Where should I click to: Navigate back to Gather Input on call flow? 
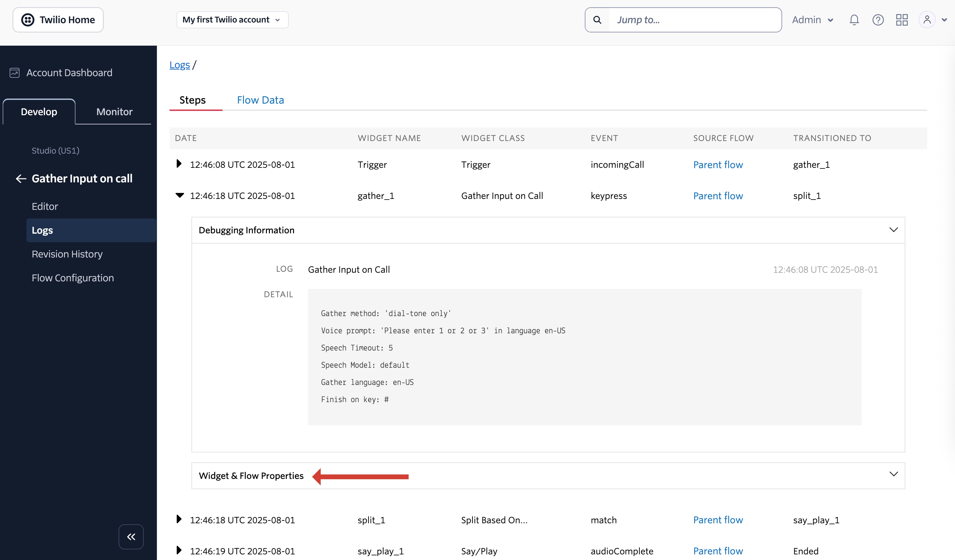[21, 178]
